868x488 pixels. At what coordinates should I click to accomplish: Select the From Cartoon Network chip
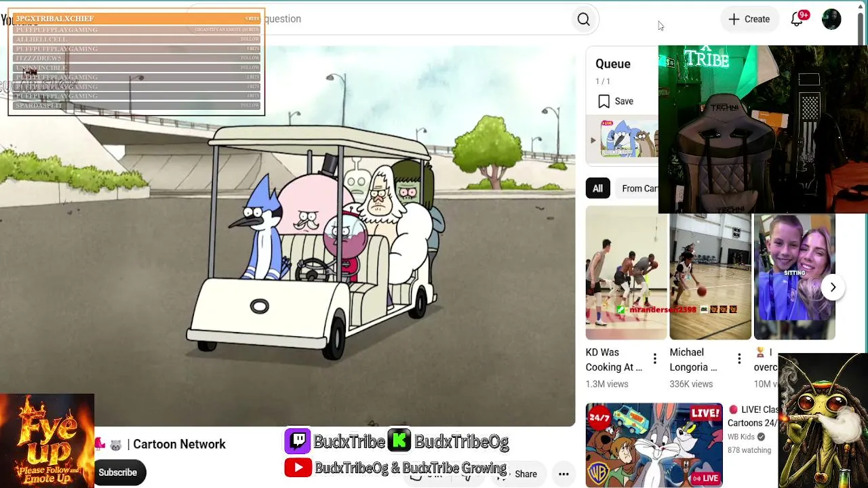coord(637,188)
